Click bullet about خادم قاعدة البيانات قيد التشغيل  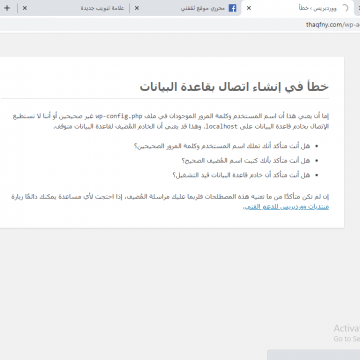click(241, 175)
